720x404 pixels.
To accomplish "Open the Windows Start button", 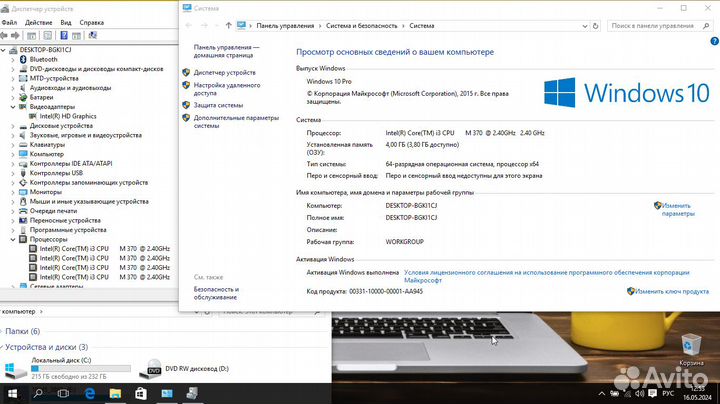I will coord(12,393).
